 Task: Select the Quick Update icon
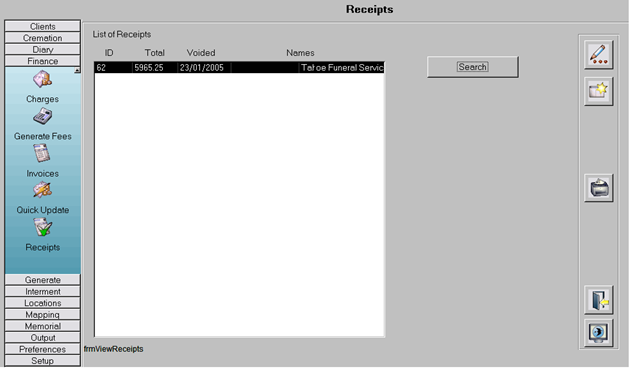click(42, 190)
